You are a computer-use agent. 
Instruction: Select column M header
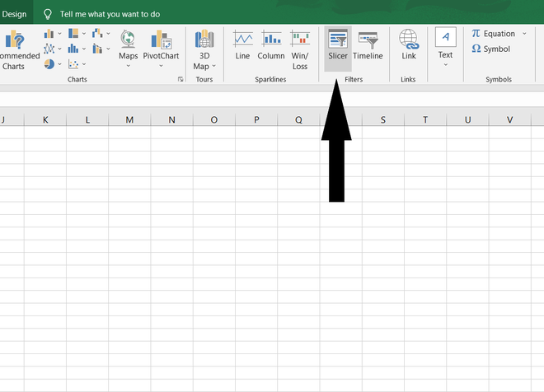click(129, 120)
